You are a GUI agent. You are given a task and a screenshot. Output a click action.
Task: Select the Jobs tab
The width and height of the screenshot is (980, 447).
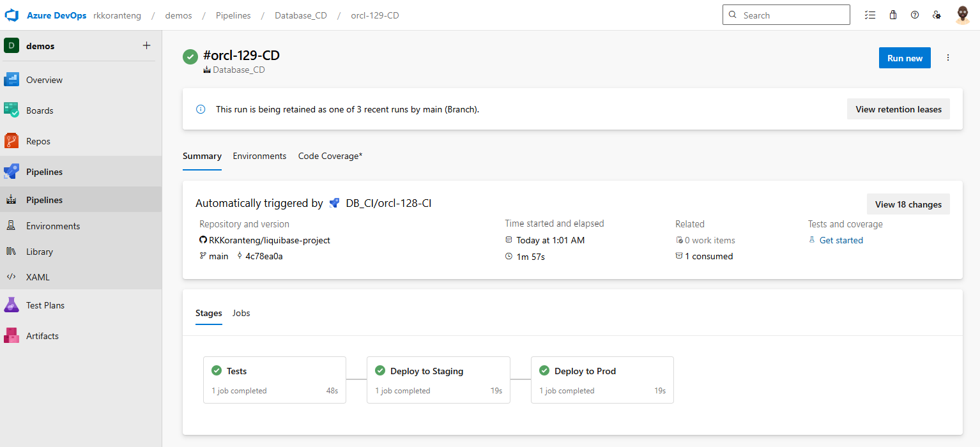[241, 313]
